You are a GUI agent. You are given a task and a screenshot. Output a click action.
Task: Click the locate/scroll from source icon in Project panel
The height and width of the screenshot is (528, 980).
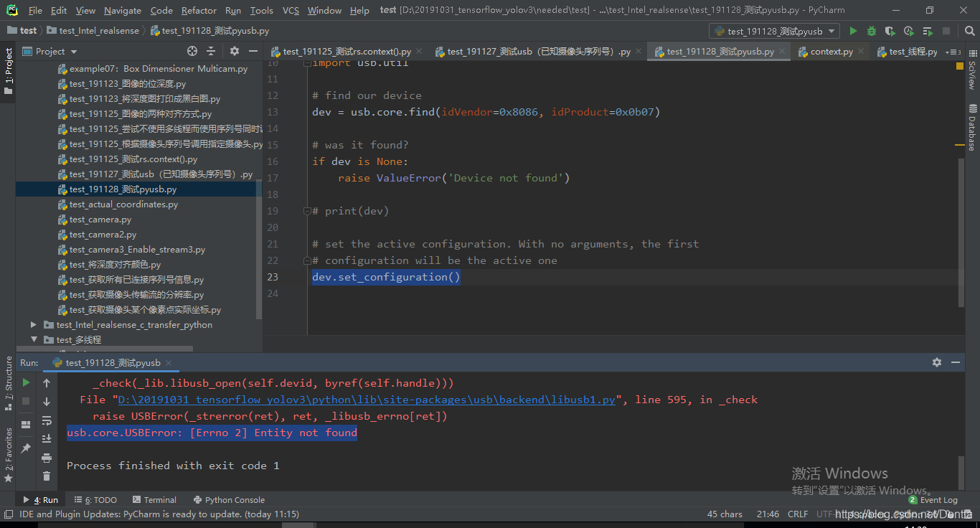tap(192, 51)
